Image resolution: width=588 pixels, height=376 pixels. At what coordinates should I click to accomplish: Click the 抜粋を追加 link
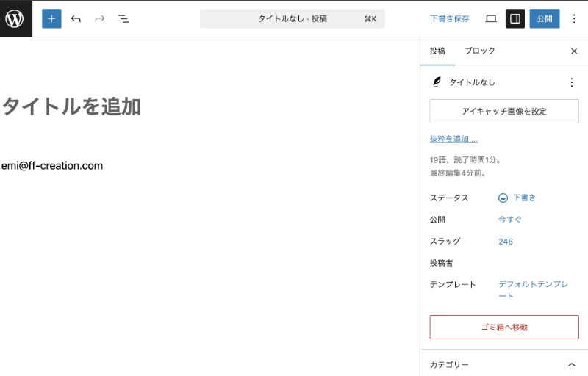click(x=453, y=139)
